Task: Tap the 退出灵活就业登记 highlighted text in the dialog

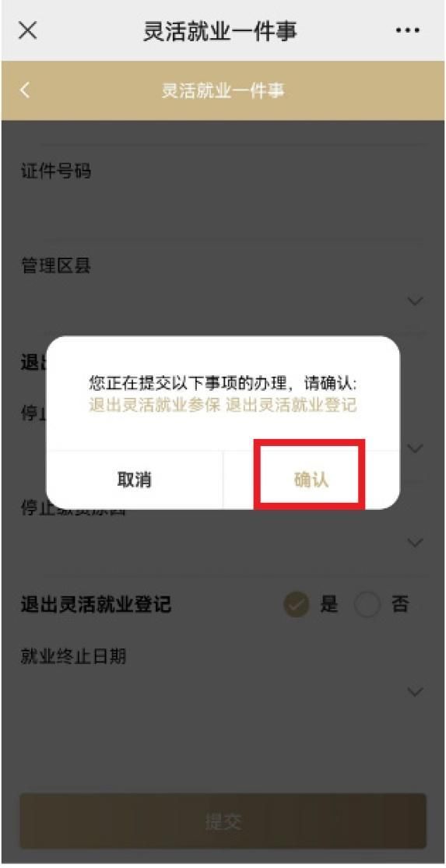Action: coord(292,405)
